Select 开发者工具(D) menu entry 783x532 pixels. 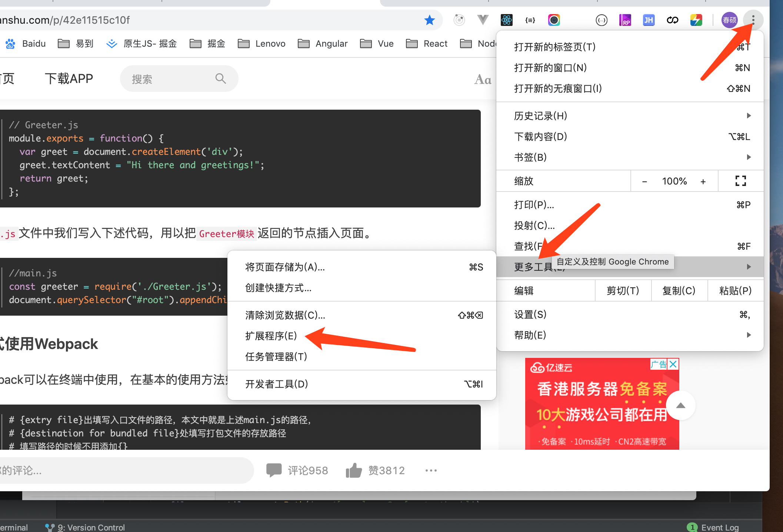(277, 384)
